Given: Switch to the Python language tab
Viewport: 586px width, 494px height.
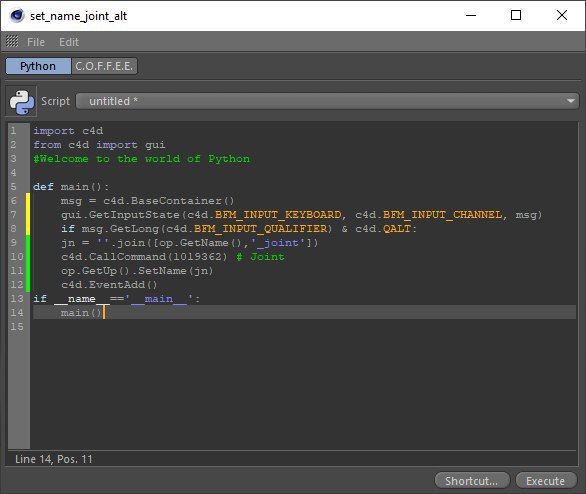Looking at the screenshot, I should [38, 66].
